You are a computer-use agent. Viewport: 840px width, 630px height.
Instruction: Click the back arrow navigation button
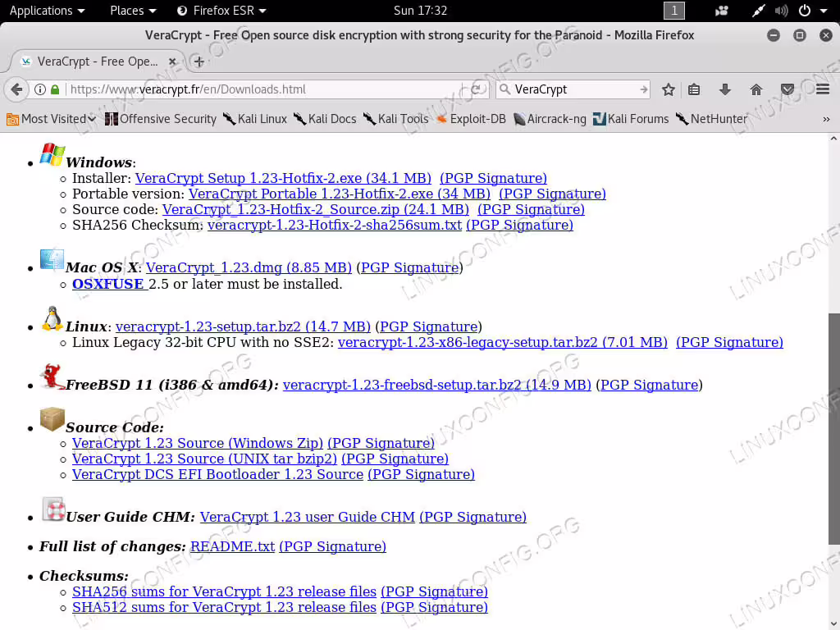(x=16, y=89)
